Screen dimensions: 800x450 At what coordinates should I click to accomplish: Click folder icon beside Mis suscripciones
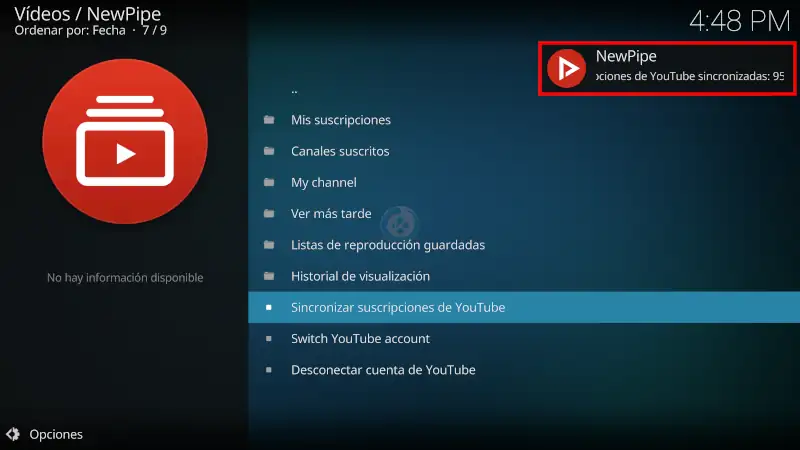click(269, 120)
